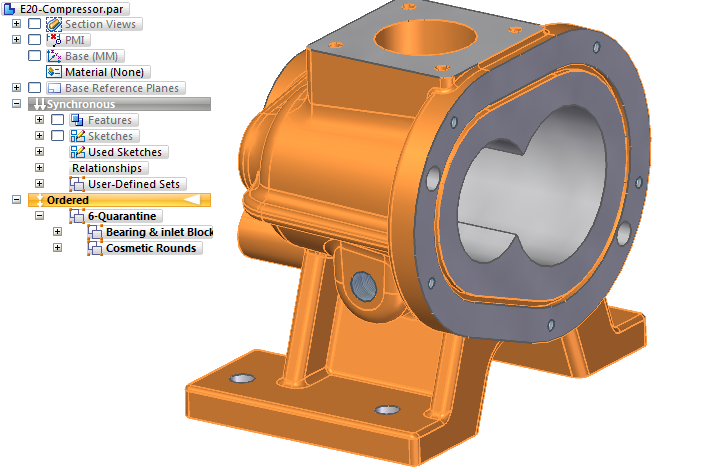Click the PMI icon

pos(54,40)
